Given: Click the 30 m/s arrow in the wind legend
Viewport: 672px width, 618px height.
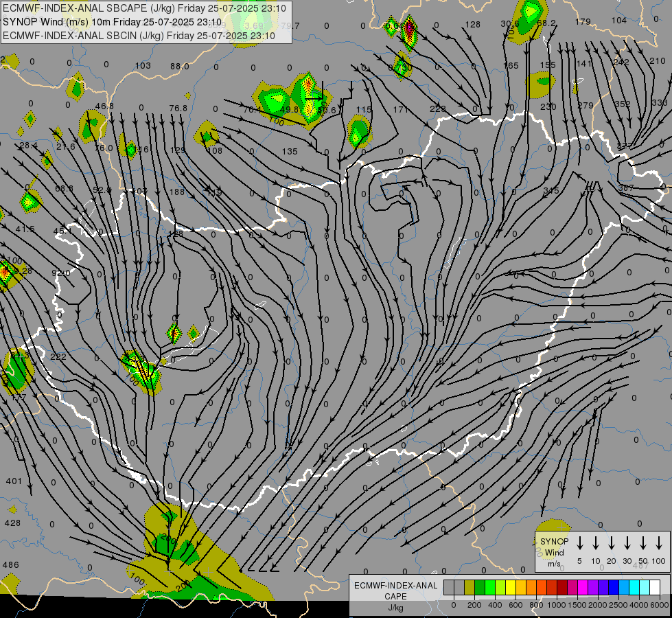Looking at the screenshot, I should [x=627, y=542].
